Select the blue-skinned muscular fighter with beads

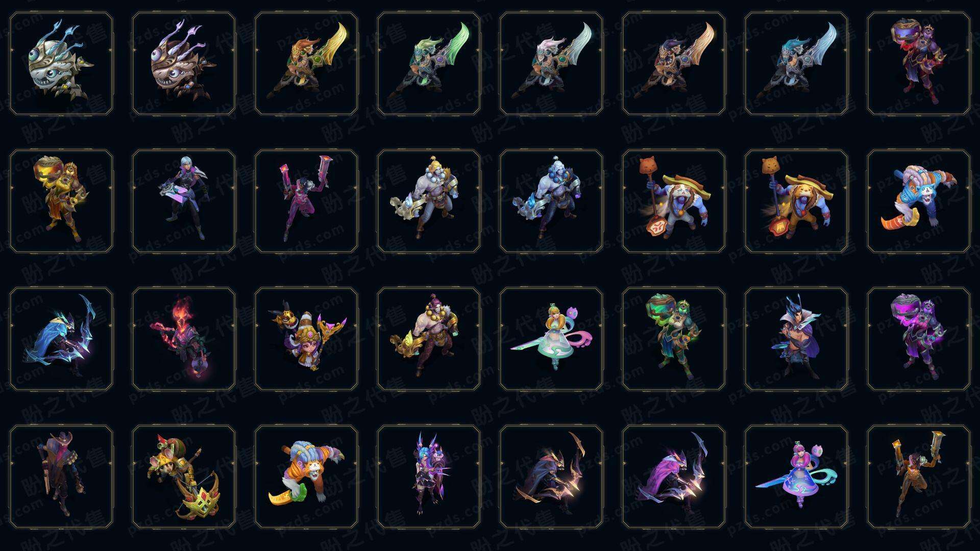pyautogui.click(x=551, y=201)
